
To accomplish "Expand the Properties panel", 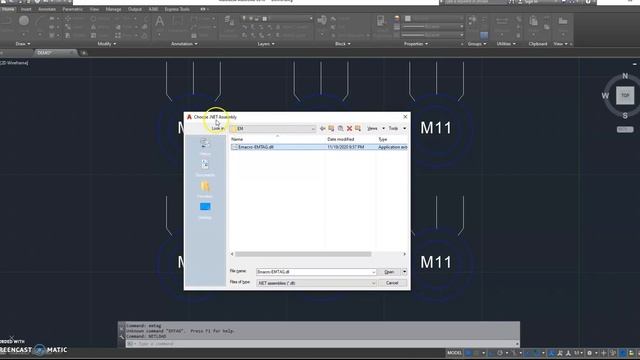I will click(416, 44).
